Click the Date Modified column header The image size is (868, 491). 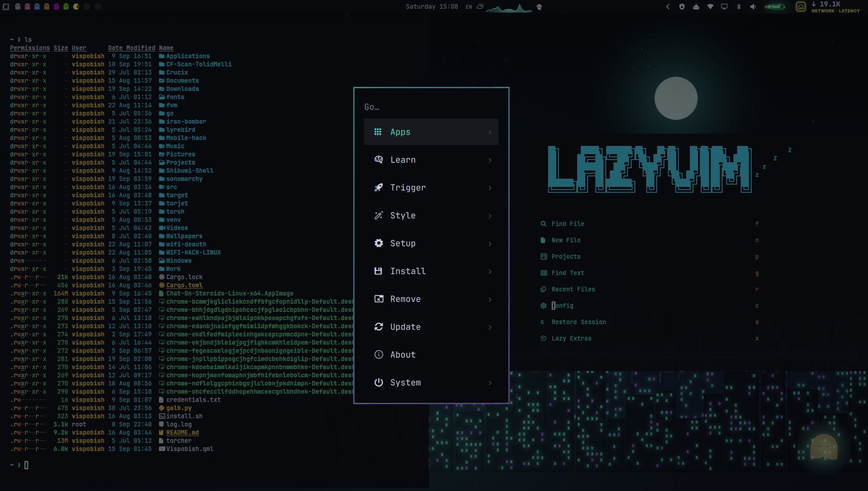131,48
